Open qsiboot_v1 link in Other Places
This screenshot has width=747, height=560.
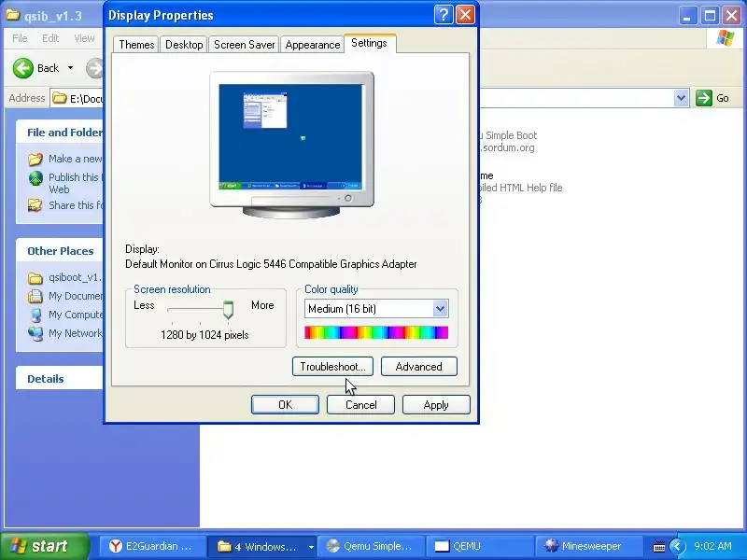coord(75,277)
